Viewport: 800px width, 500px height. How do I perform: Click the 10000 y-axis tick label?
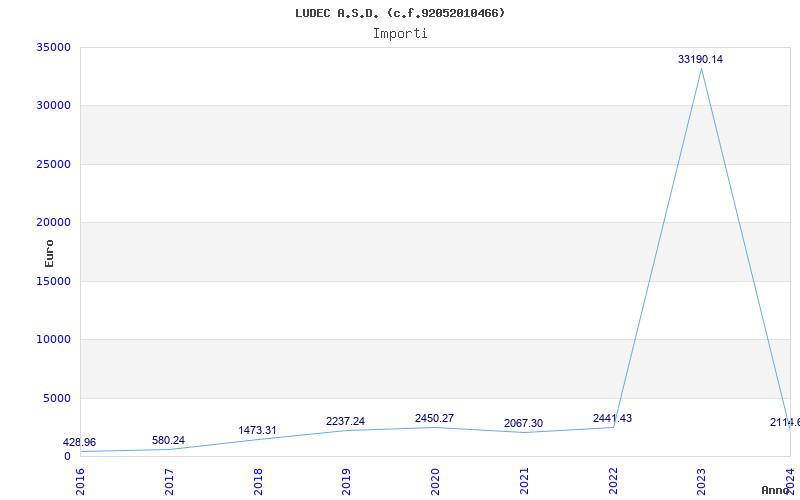tap(53, 339)
